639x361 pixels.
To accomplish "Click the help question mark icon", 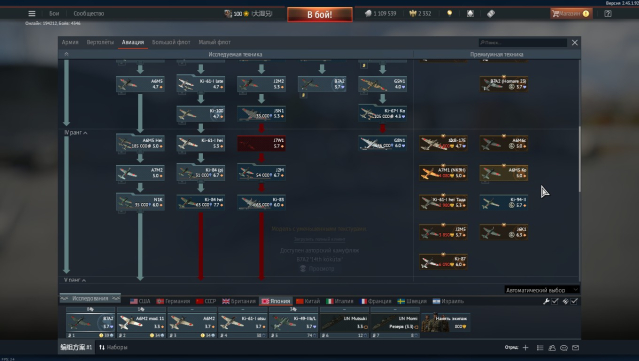I will tap(608, 13).
